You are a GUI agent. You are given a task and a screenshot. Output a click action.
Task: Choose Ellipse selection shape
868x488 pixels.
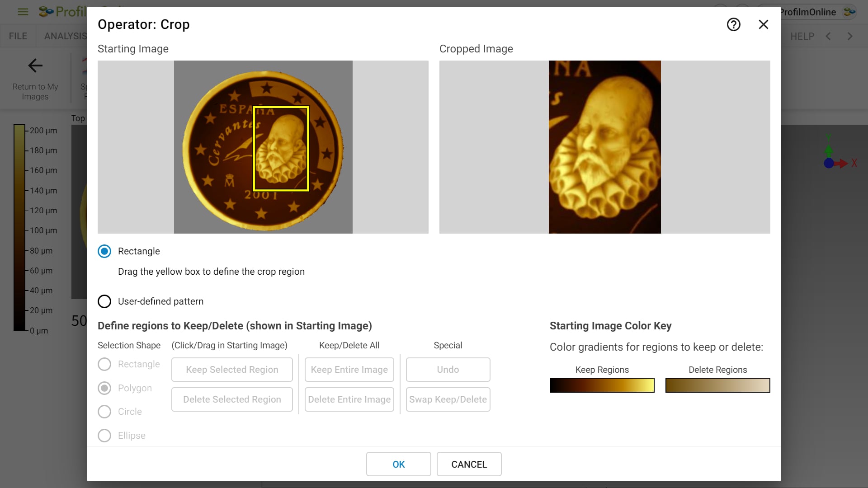click(x=104, y=436)
